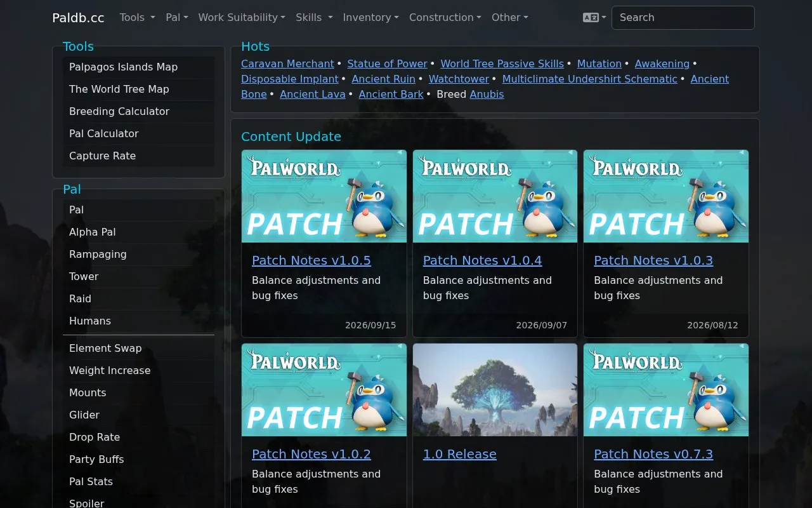Select Element Swap in the sidebar

click(x=138, y=349)
